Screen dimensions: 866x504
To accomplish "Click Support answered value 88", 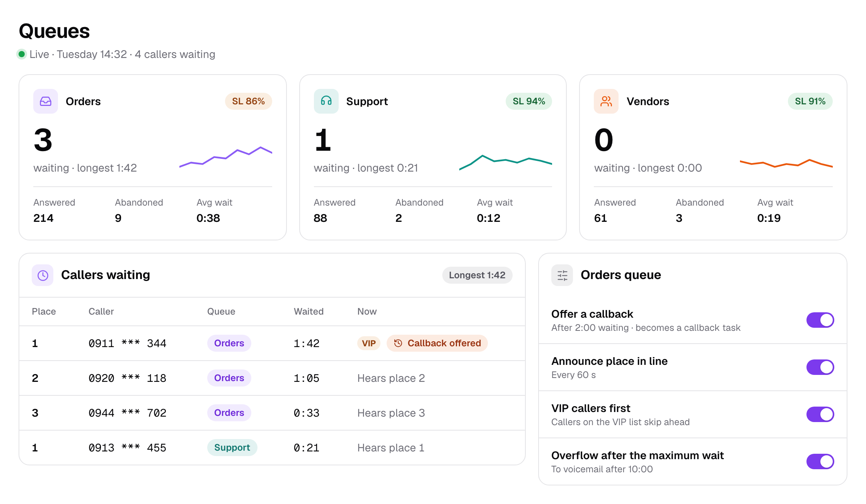I will [x=320, y=218].
